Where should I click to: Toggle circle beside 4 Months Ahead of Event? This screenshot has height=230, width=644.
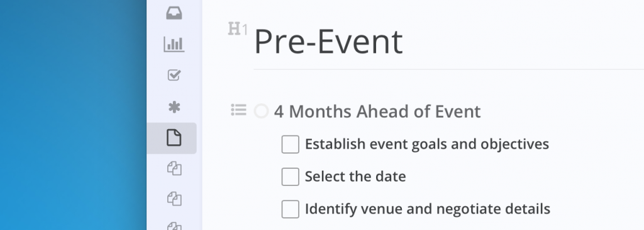[x=261, y=111]
